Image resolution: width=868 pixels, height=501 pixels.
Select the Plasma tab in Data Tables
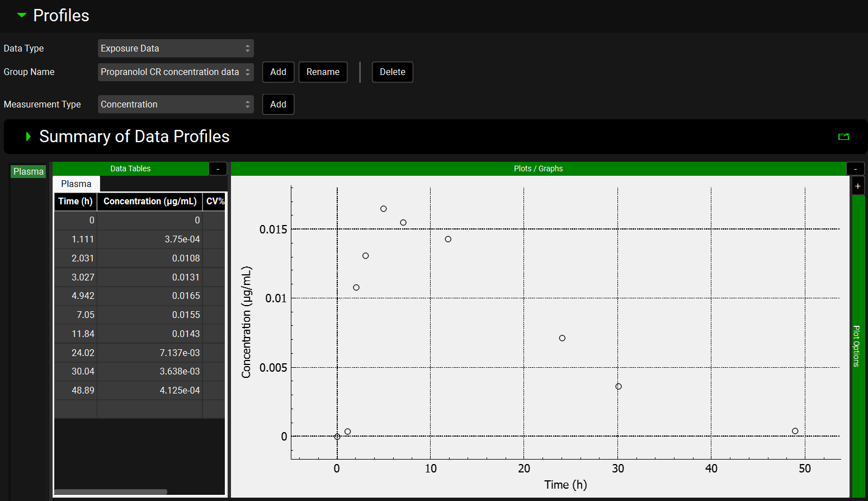coord(76,184)
